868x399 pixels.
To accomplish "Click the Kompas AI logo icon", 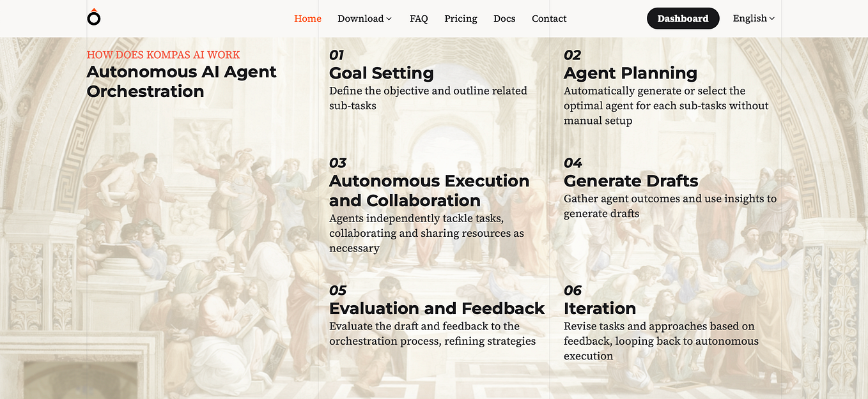I will click(94, 17).
